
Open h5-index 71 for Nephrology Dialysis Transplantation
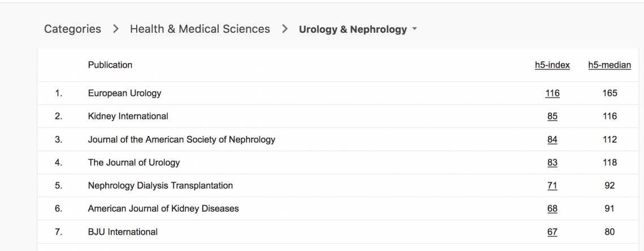point(552,186)
